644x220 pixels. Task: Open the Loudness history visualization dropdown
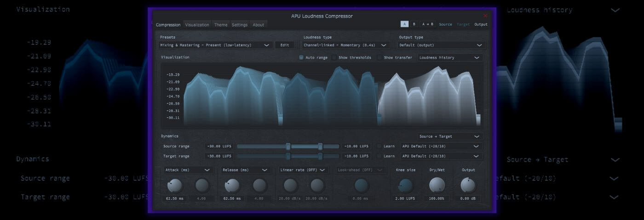pos(450,57)
